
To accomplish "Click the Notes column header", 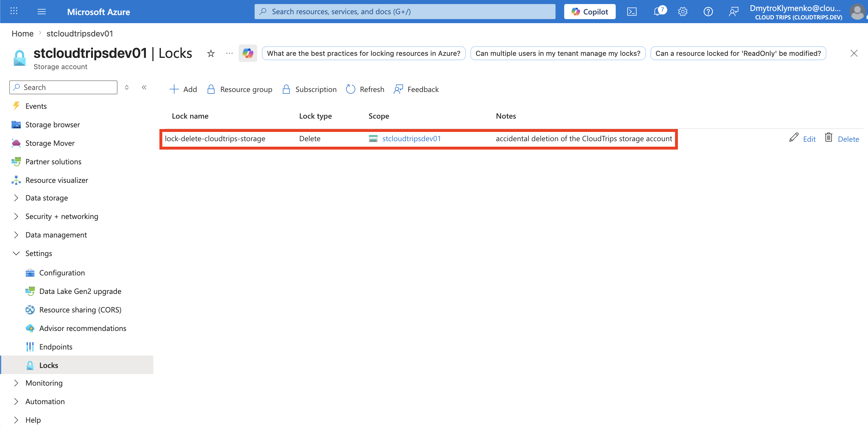I will coord(506,116).
